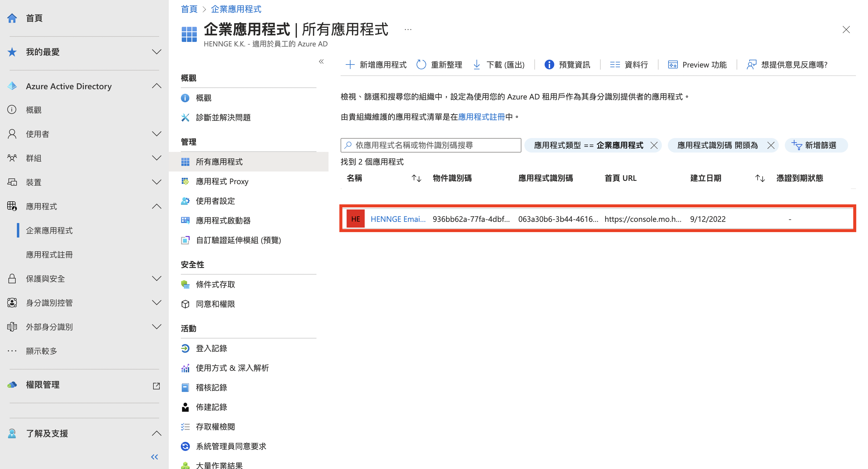Click the 應用程式啟動器 icon
868x469 pixels.
click(x=185, y=220)
